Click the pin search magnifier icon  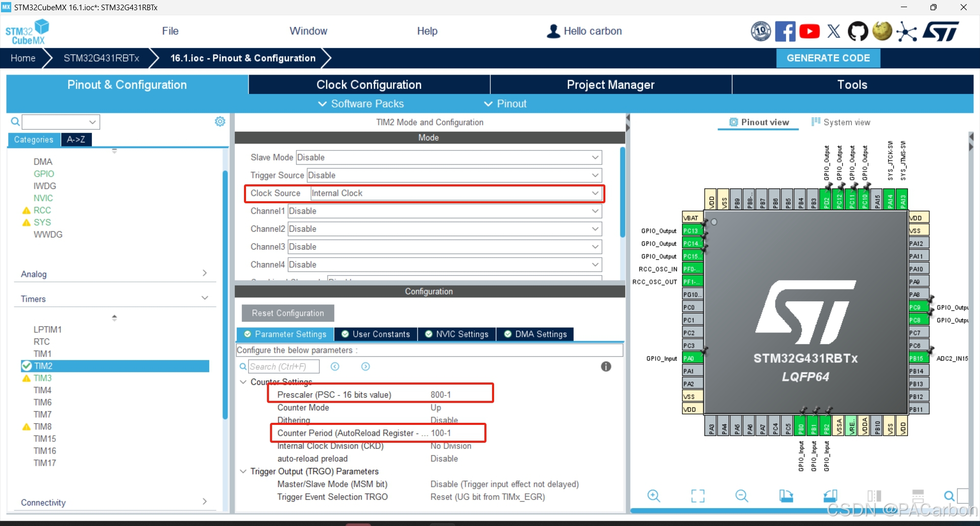[x=949, y=496]
